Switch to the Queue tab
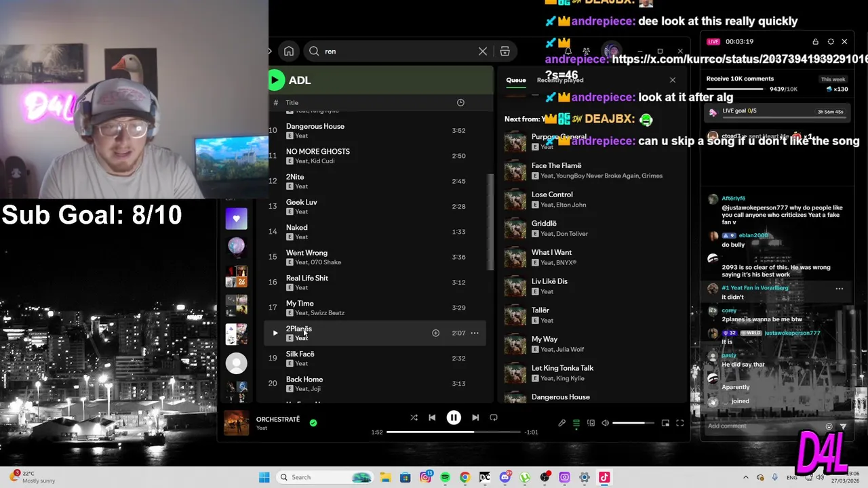Viewport: 868px width, 488px height. point(516,80)
